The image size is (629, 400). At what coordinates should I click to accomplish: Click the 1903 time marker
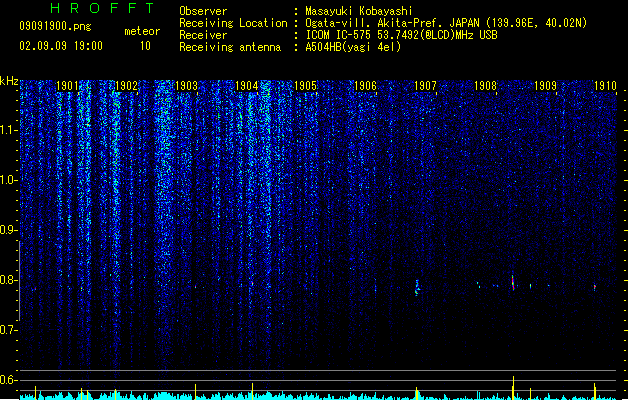[187, 86]
